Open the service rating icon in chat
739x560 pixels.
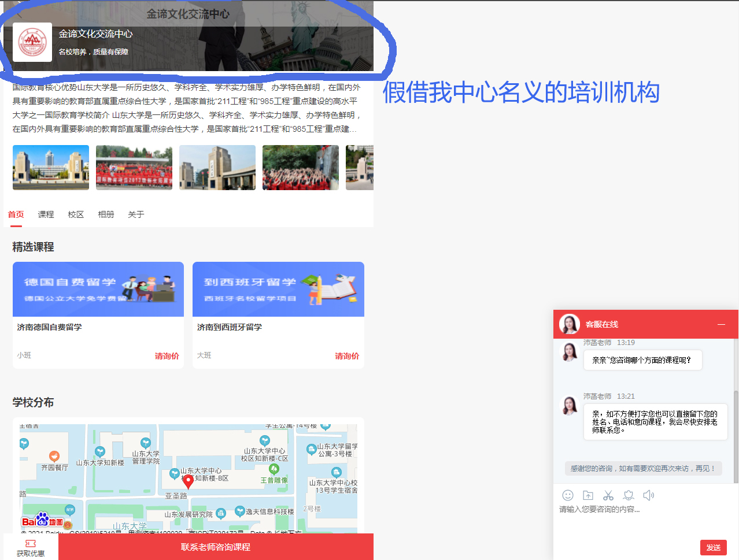point(629,495)
